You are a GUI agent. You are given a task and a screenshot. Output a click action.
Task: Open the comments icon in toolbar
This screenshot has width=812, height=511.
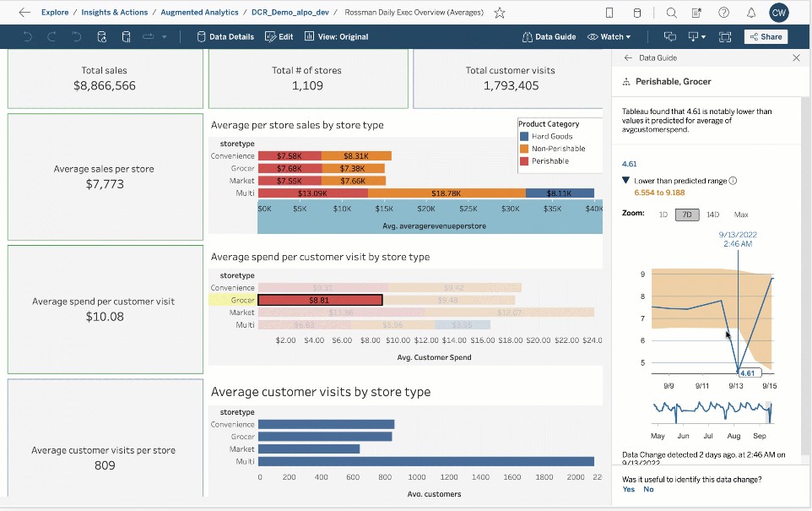click(x=670, y=37)
